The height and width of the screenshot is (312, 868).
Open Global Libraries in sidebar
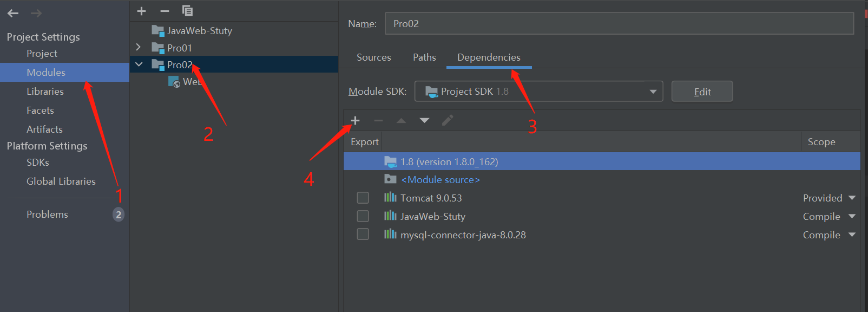(61, 181)
